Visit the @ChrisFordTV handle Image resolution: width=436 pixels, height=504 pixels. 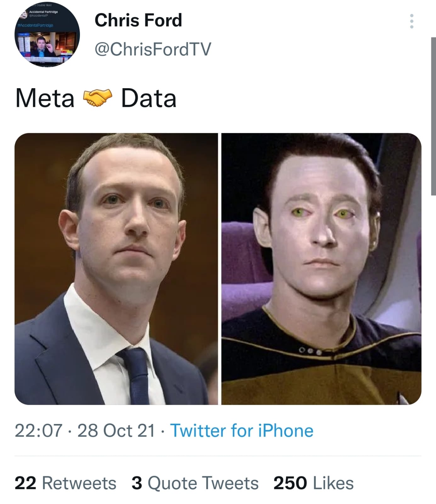click(153, 49)
